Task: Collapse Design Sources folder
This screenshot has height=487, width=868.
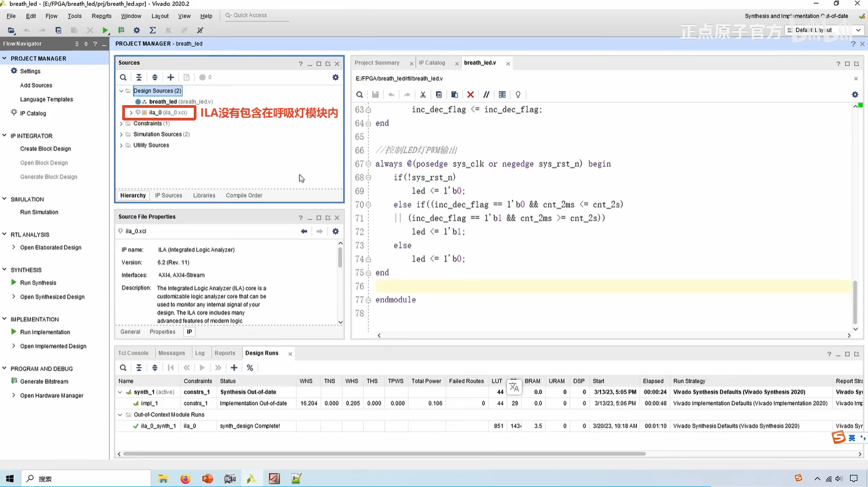Action: 122,91
